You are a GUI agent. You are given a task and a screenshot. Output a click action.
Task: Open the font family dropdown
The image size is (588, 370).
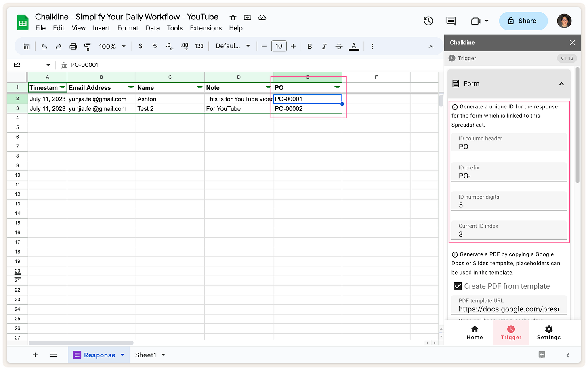[233, 46]
